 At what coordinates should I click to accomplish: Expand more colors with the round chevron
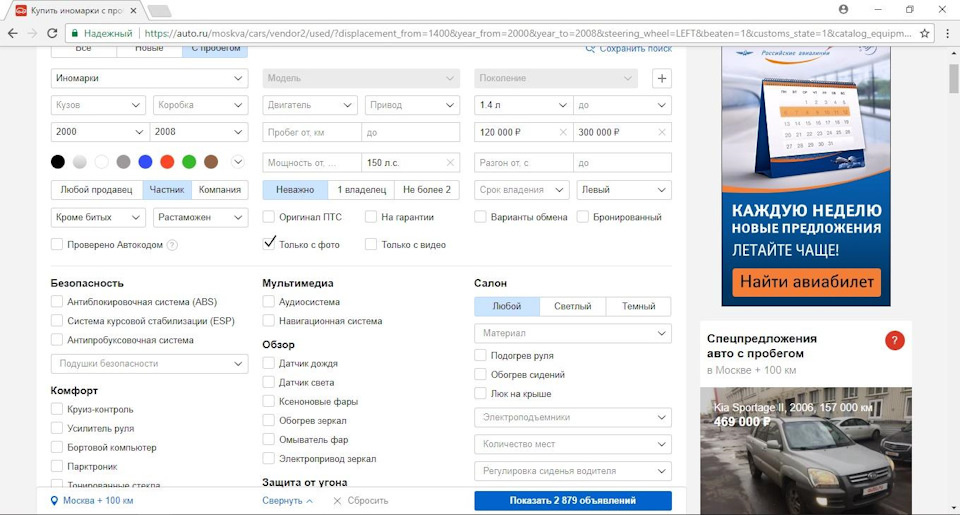[x=238, y=162]
